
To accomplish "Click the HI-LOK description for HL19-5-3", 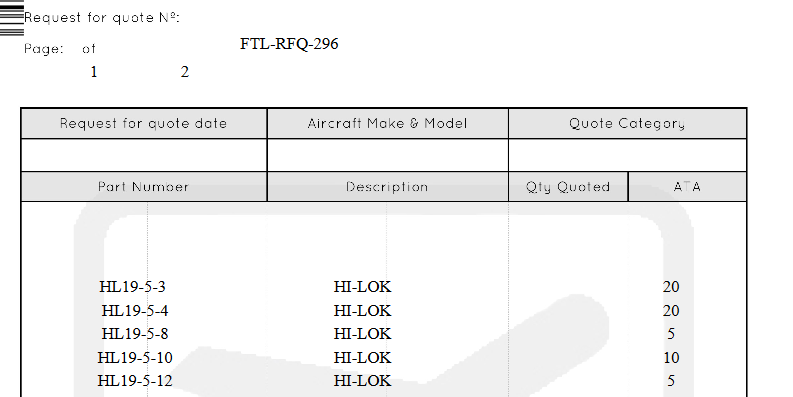I will (362, 287).
